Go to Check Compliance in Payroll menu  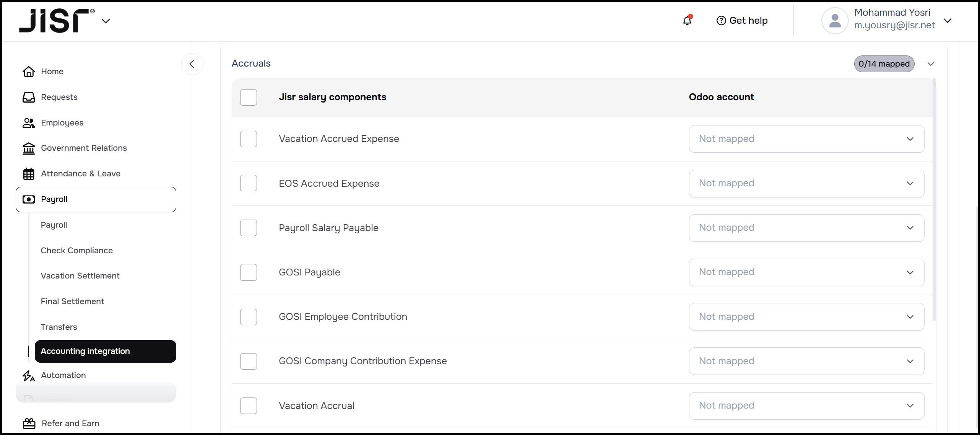[76, 250]
